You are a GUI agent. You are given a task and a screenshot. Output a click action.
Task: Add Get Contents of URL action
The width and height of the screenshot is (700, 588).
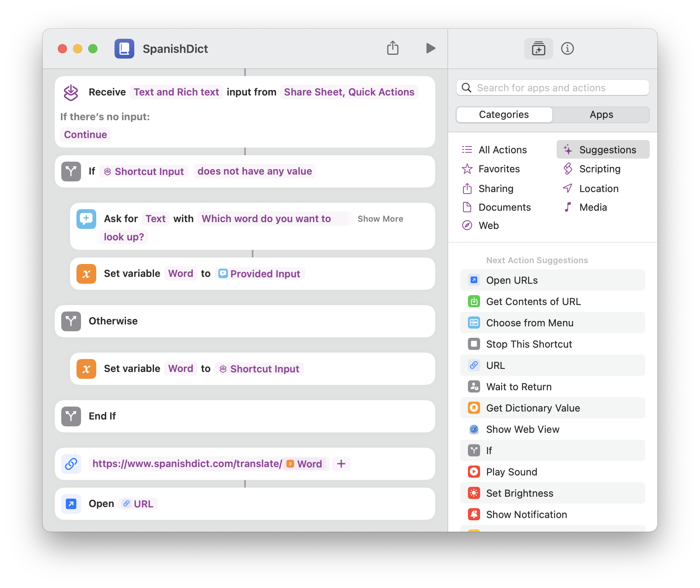(552, 302)
